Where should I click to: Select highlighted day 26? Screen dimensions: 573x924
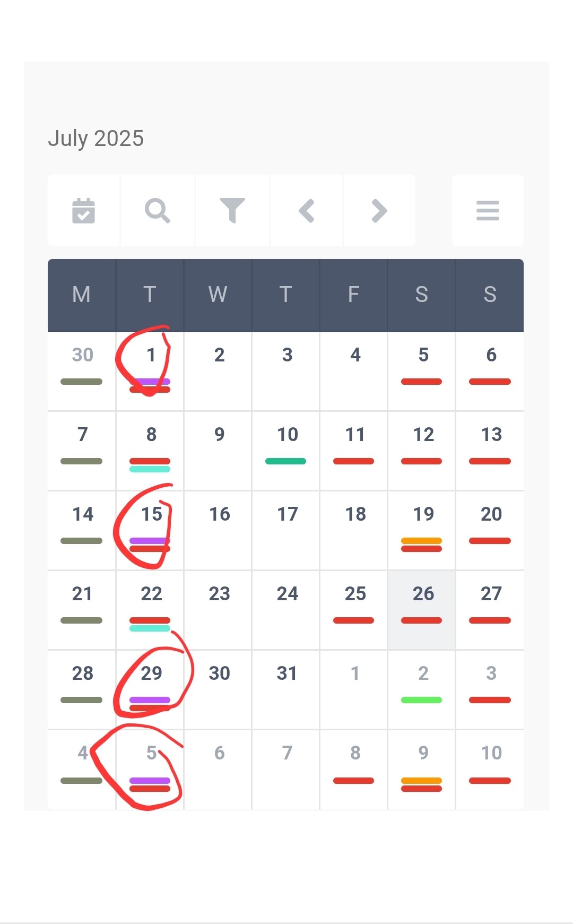click(x=422, y=610)
